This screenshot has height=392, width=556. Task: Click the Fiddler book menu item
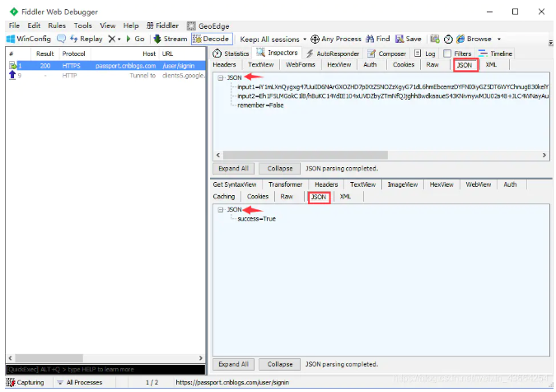tap(162, 26)
